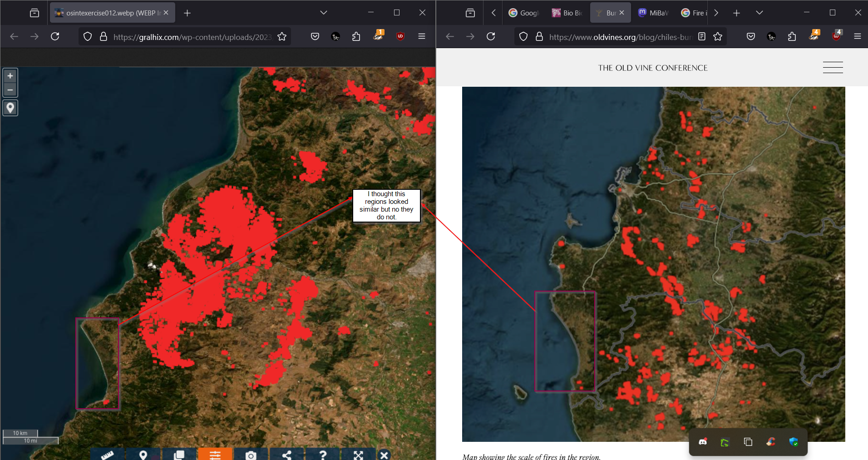
Task: Open a new tab in left browser window
Action: click(x=187, y=13)
